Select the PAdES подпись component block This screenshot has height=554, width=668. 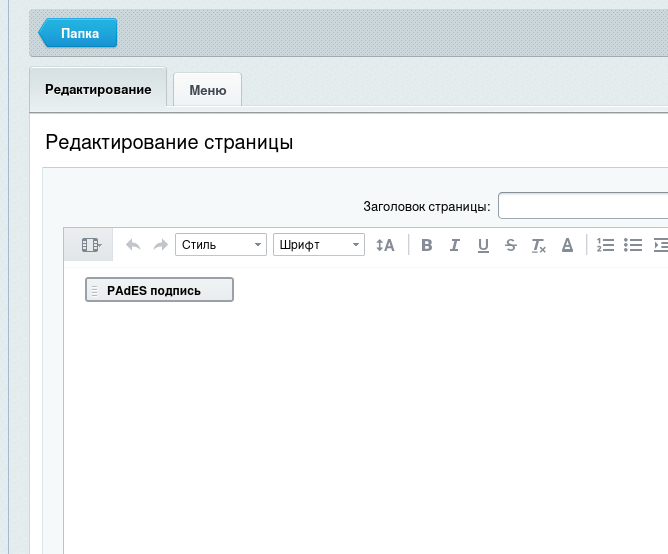click(159, 290)
